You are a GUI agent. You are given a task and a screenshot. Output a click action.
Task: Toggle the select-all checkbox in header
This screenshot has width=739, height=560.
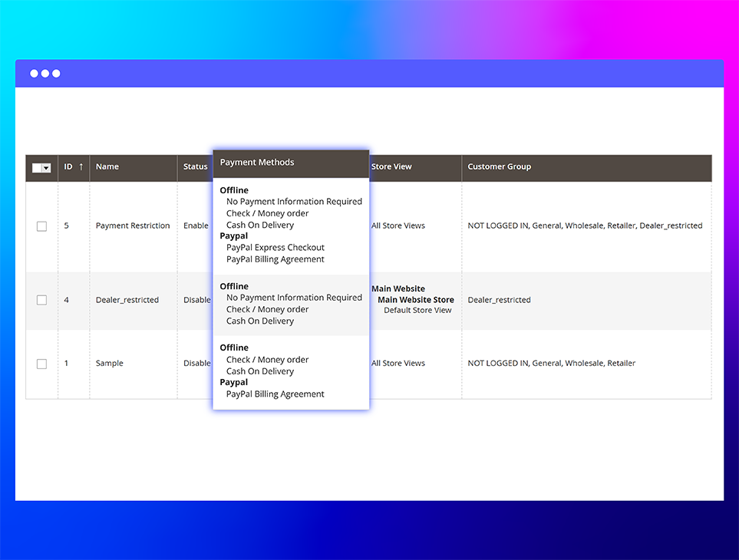[x=37, y=168]
